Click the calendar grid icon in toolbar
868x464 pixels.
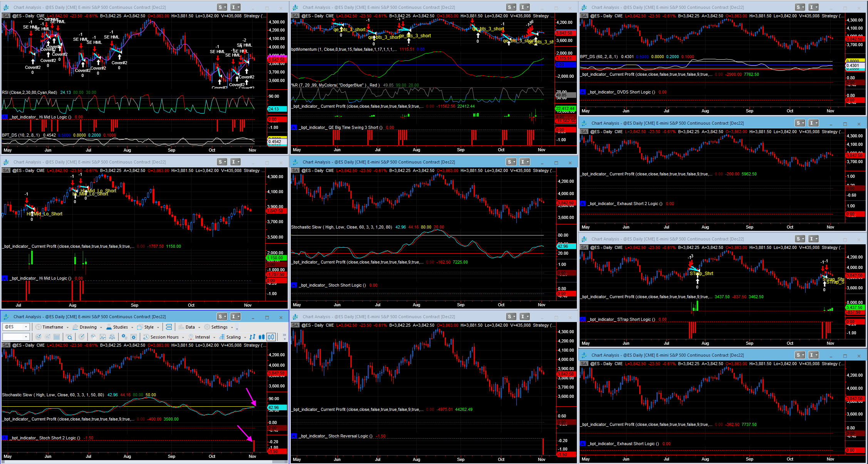57,337
